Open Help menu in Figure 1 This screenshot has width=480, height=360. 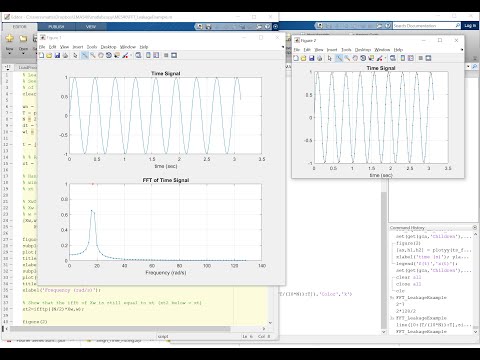point(144,47)
